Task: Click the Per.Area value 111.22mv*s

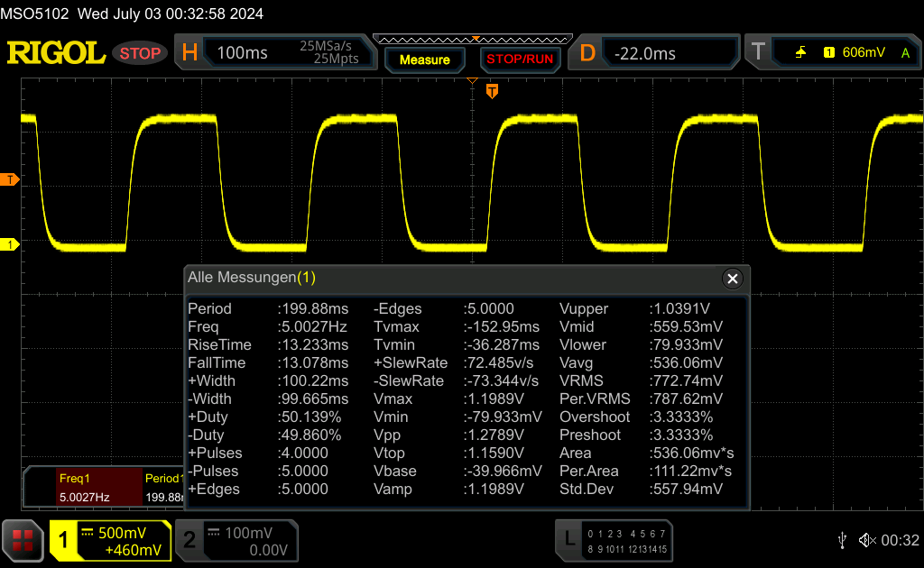Action: pyautogui.click(x=692, y=471)
